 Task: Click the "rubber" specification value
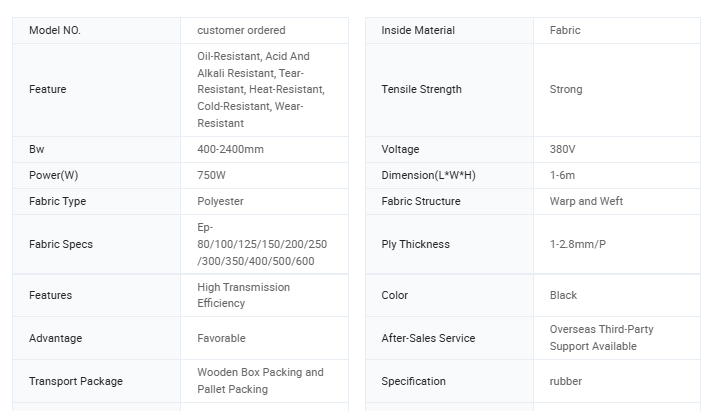coord(566,381)
